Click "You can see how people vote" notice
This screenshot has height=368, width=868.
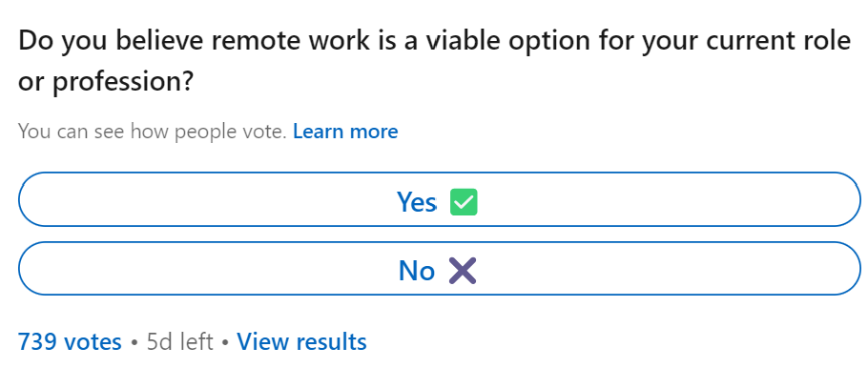click(153, 132)
